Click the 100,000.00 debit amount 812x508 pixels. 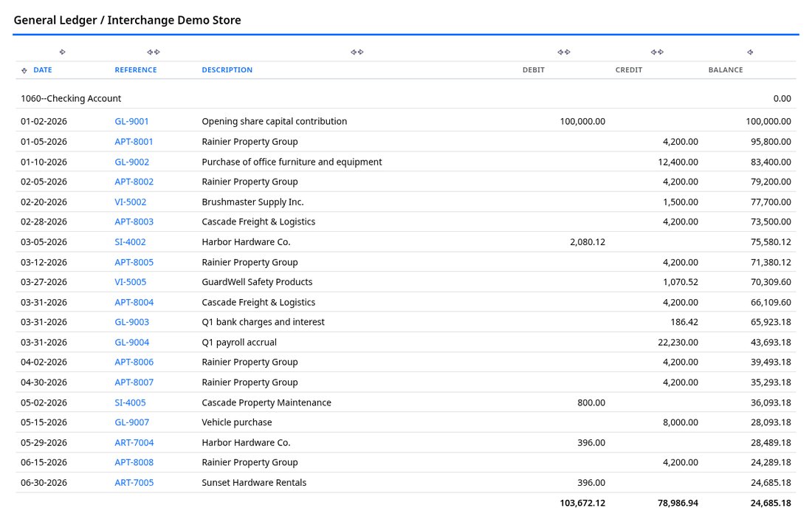(x=582, y=121)
